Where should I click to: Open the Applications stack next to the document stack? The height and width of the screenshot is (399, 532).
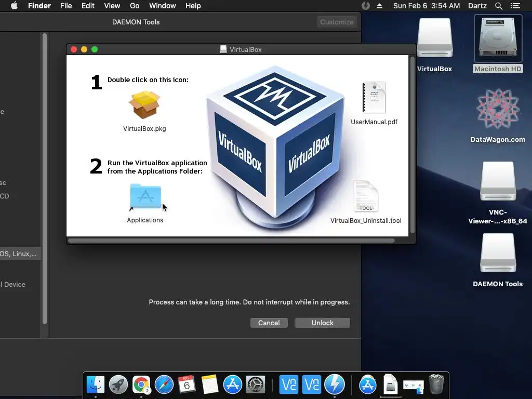point(368,384)
